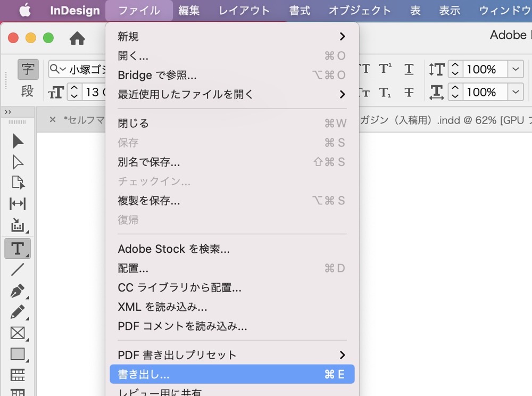Screen dimensions: 532x396
Task: Select the Rectangle Frame tool
Action: click(18, 333)
